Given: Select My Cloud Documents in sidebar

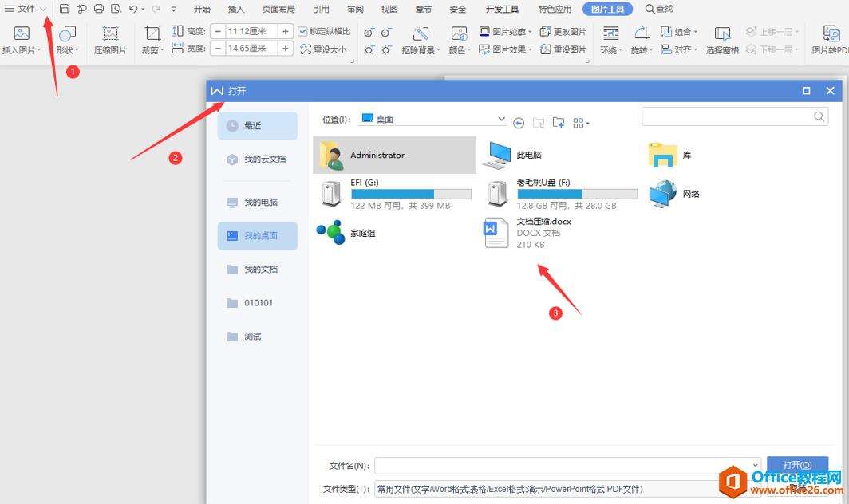Looking at the screenshot, I should [258, 159].
